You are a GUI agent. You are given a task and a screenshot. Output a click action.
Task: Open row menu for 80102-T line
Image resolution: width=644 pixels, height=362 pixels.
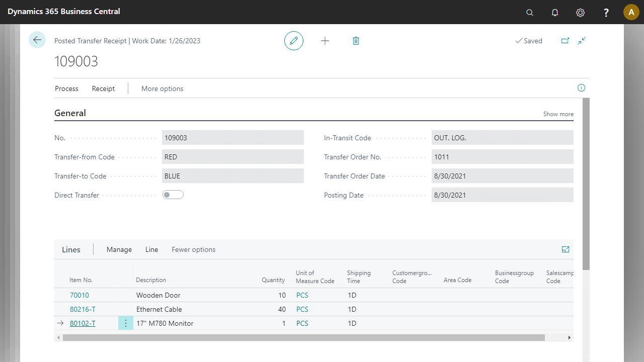(x=126, y=323)
